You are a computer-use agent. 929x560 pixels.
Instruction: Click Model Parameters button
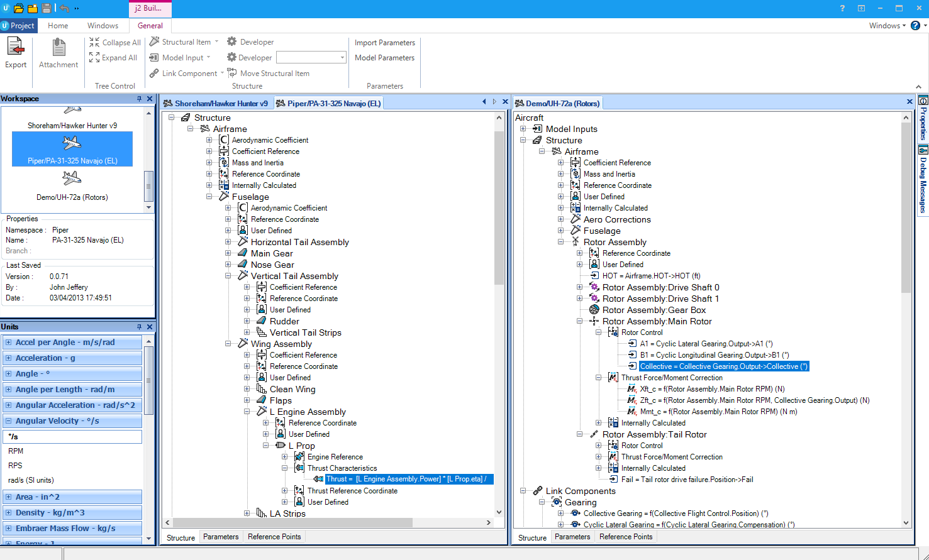(385, 58)
